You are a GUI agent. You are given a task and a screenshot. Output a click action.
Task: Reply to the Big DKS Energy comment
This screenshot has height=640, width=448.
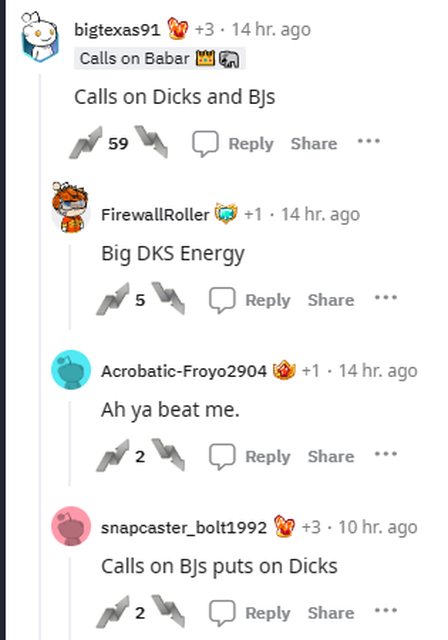coord(250,300)
